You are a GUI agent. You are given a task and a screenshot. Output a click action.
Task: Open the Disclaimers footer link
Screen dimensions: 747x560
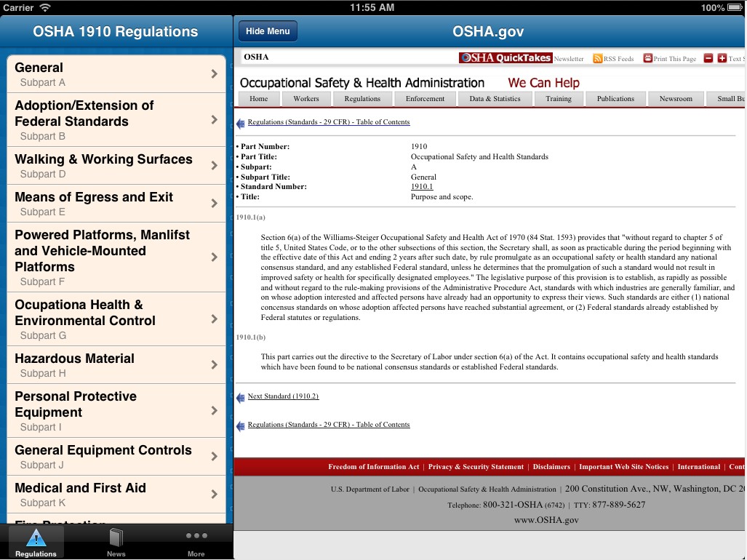(551, 467)
